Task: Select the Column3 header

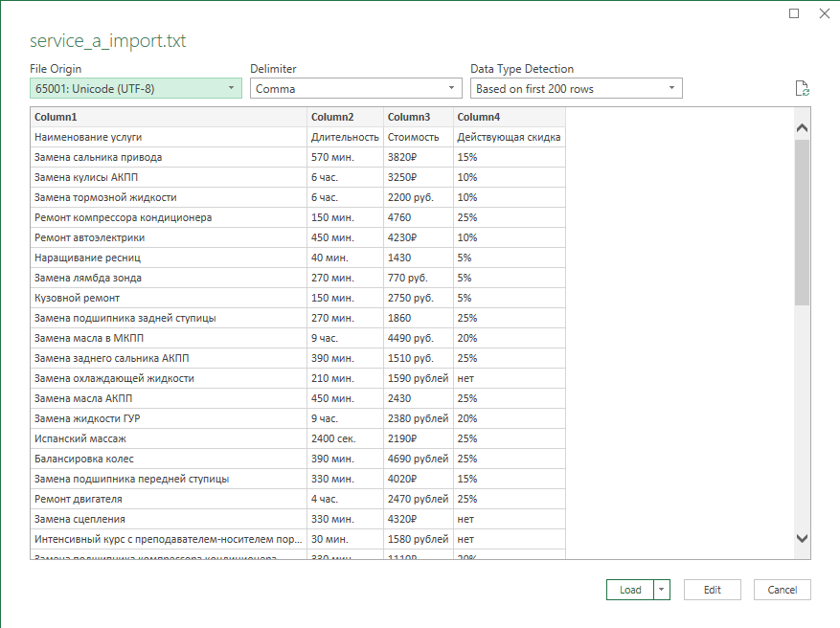Action: [419, 117]
